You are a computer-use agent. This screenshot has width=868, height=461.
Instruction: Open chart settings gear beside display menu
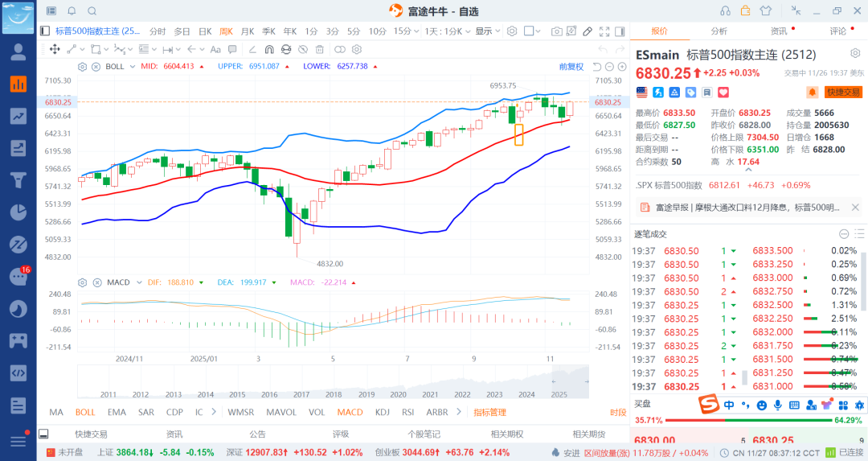coord(512,31)
